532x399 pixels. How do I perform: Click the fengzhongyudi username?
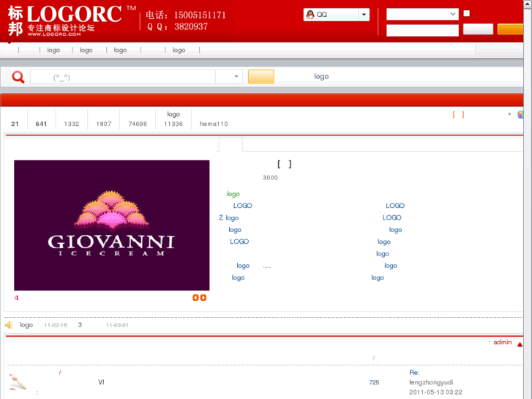[431, 382]
